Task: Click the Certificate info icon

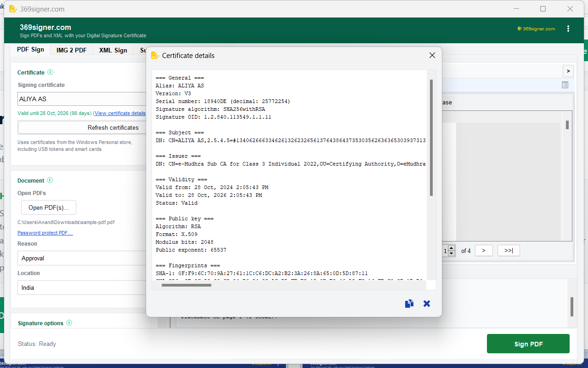Action: (51, 72)
